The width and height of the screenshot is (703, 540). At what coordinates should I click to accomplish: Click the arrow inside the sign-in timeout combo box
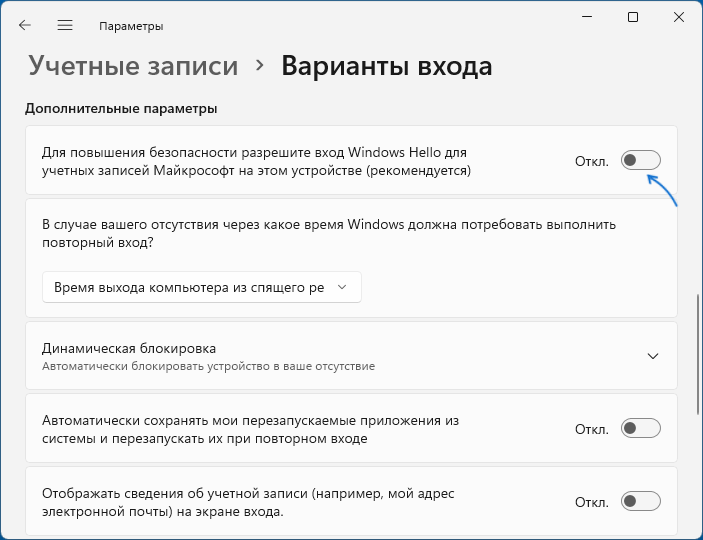click(342, 287)
